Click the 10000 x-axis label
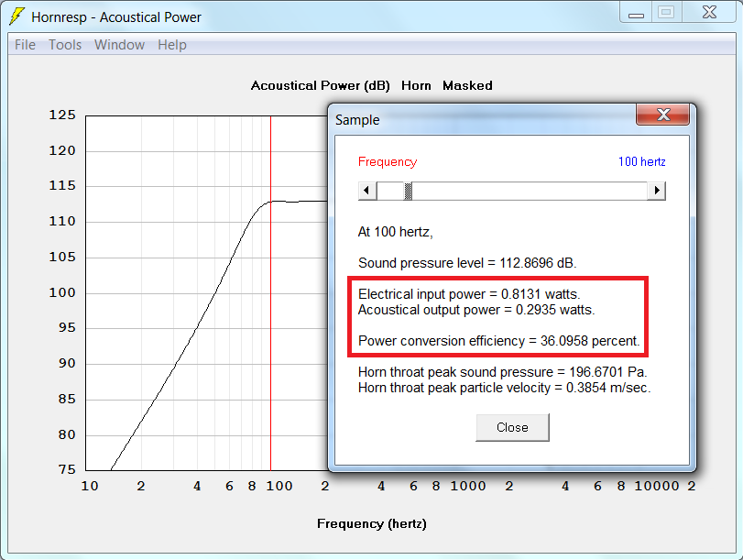Screen dimensions: 743x560 coord(657,486)
